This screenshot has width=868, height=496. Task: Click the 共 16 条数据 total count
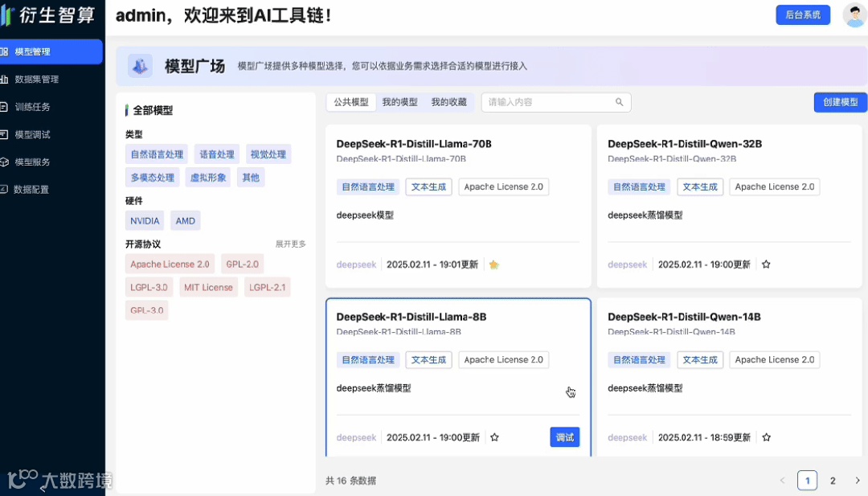pyautogui.click(x=350, y=481)
